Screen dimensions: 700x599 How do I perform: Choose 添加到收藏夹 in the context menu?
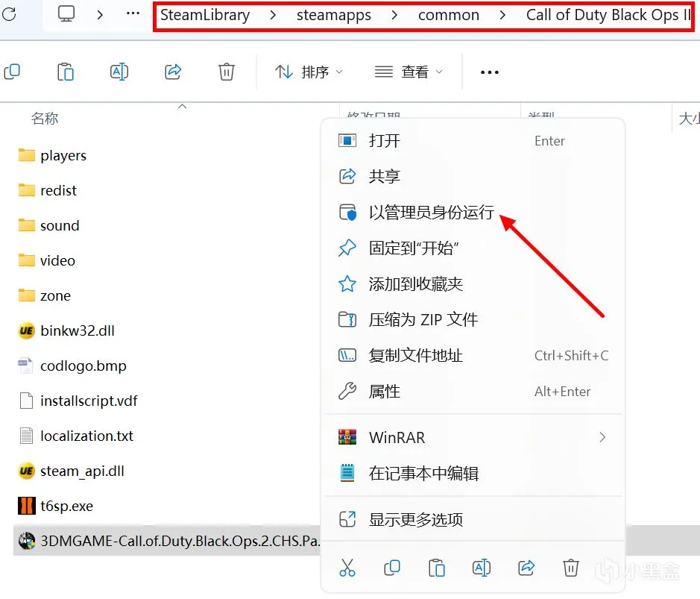tap(473, 284)
